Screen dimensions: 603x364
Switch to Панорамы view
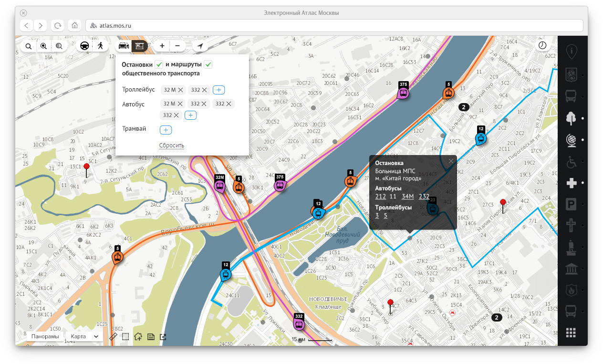click(45, 336)
